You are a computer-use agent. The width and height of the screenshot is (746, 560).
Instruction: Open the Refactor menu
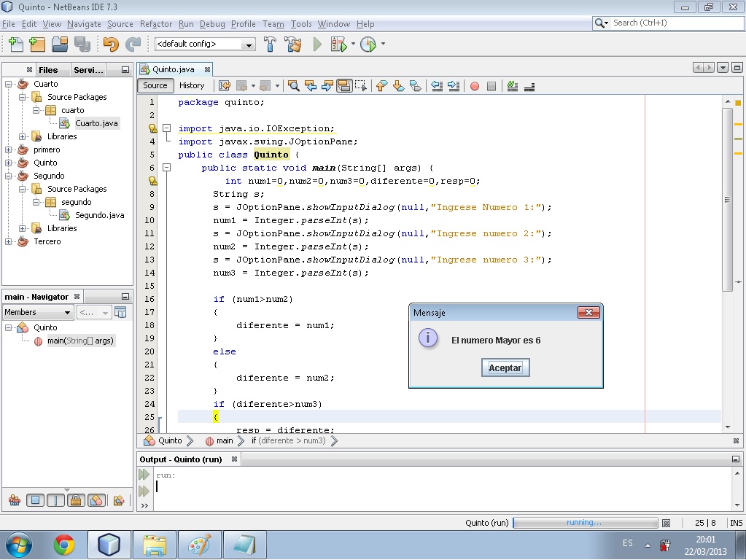coord(155,24)
